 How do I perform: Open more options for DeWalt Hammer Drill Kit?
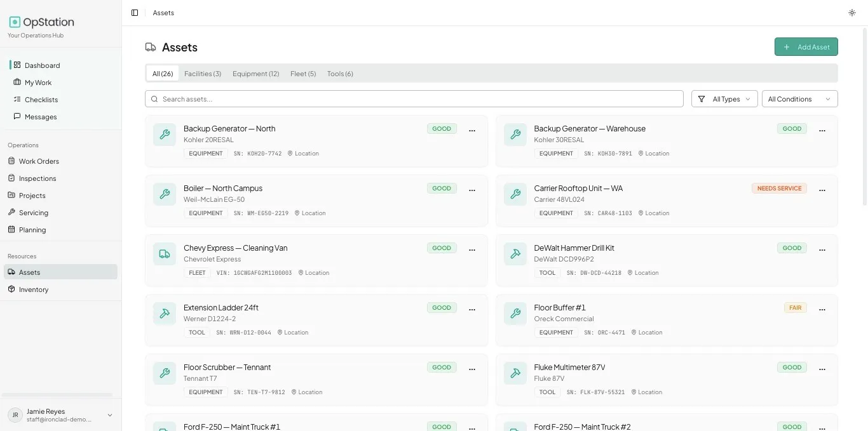(822, 249)
